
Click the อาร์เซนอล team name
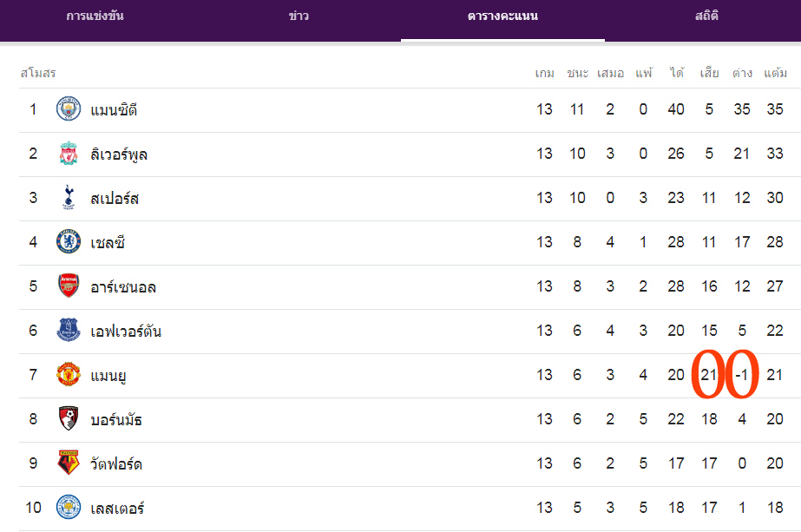[123, 287]
